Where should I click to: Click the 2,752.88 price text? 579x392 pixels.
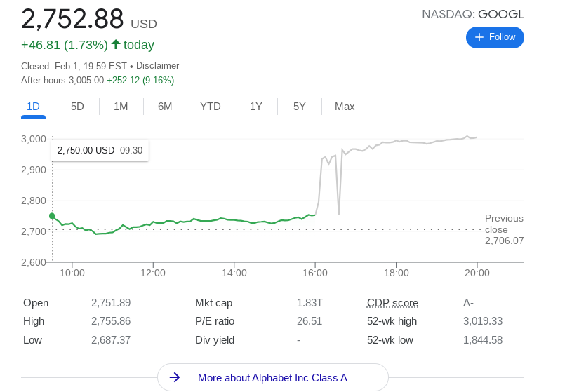pyautogui.click(x=72, y=19)
